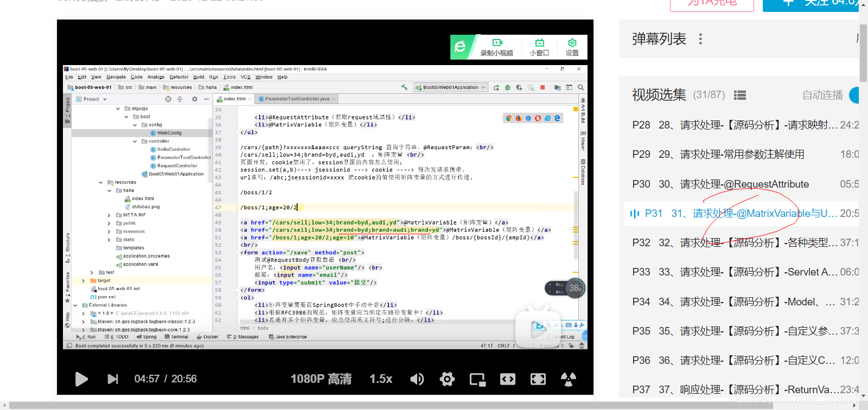Open the Refactor menu in IDEA
The height and width of the screenshot is (410, 868).
point(179,77)
